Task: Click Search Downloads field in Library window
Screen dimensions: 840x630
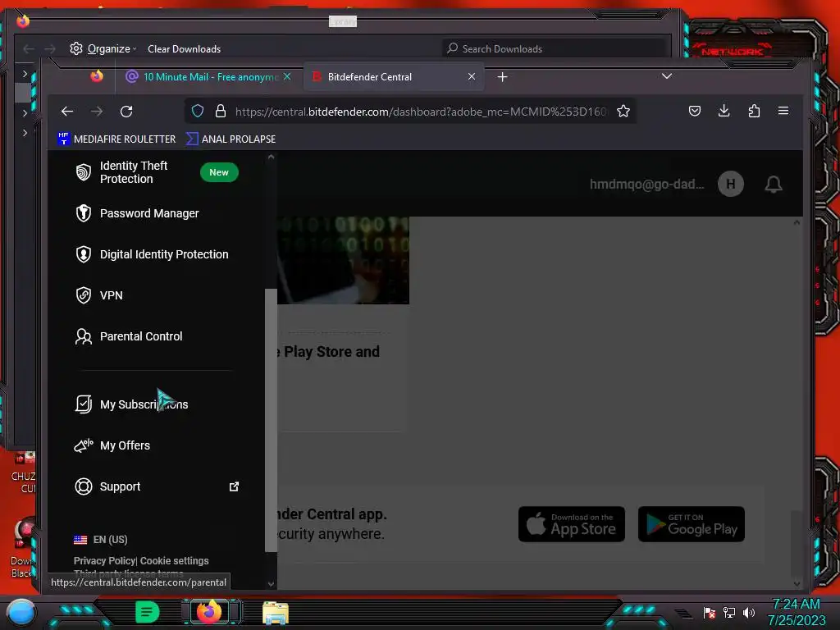Action: [x=555, y=48]
